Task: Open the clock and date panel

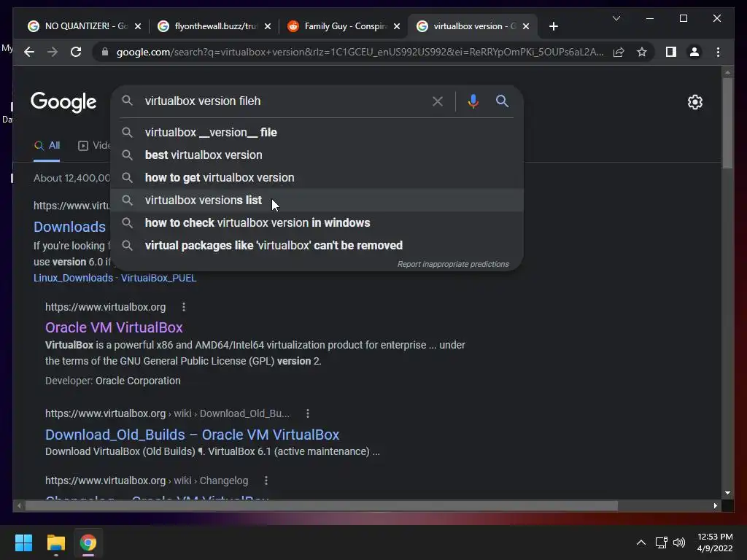Action: click(715, 542)
